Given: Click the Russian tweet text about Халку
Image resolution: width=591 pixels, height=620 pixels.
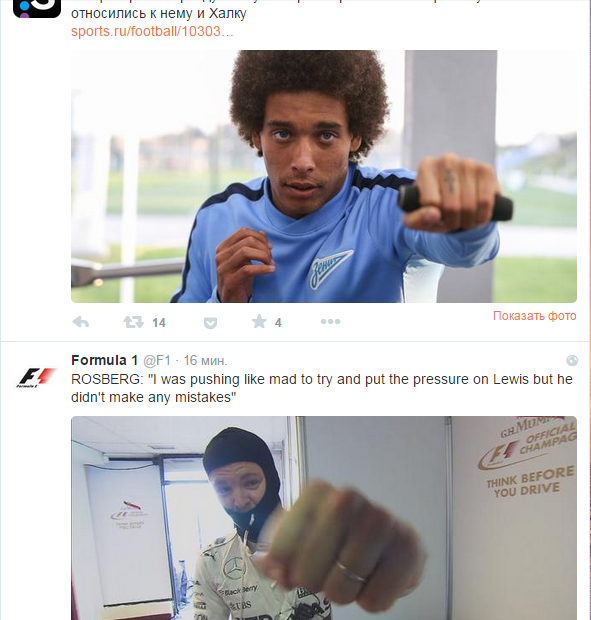Looking at the screenshot, I should 159,13.
